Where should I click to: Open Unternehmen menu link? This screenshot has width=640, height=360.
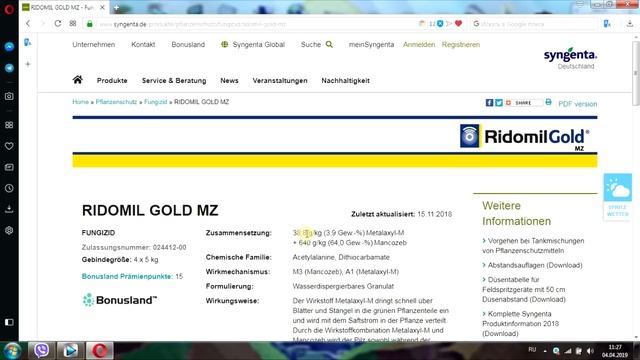point(93,44)
